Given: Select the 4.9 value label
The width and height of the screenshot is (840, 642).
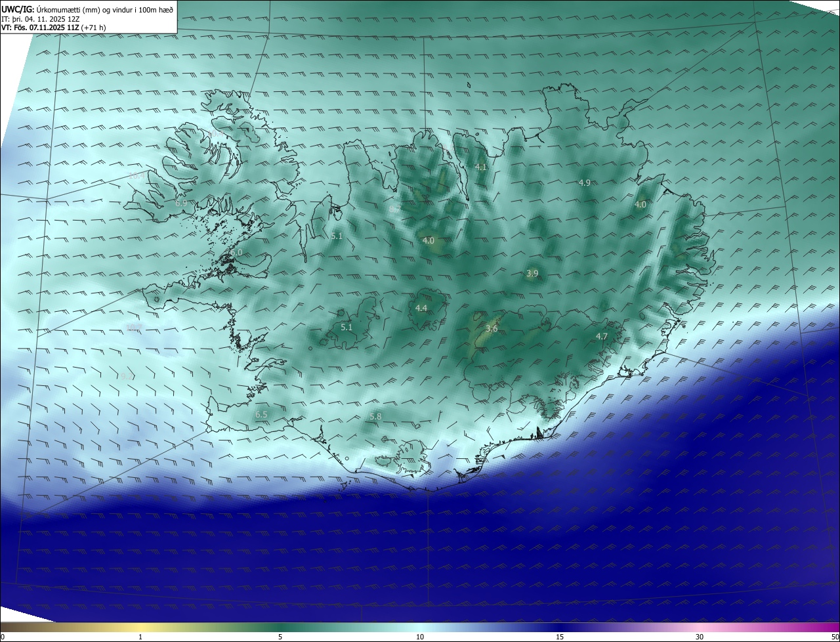Looking at the screenshot, I should (x=585, y=182).
